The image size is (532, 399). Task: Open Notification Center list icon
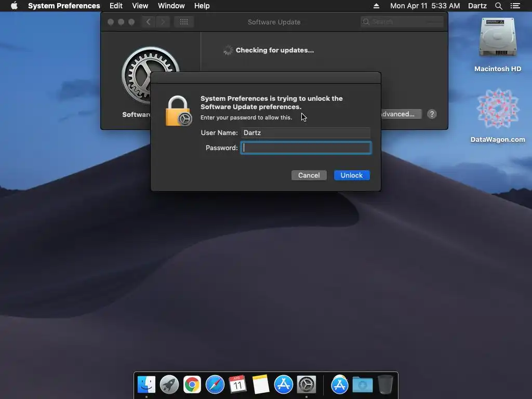515,6
